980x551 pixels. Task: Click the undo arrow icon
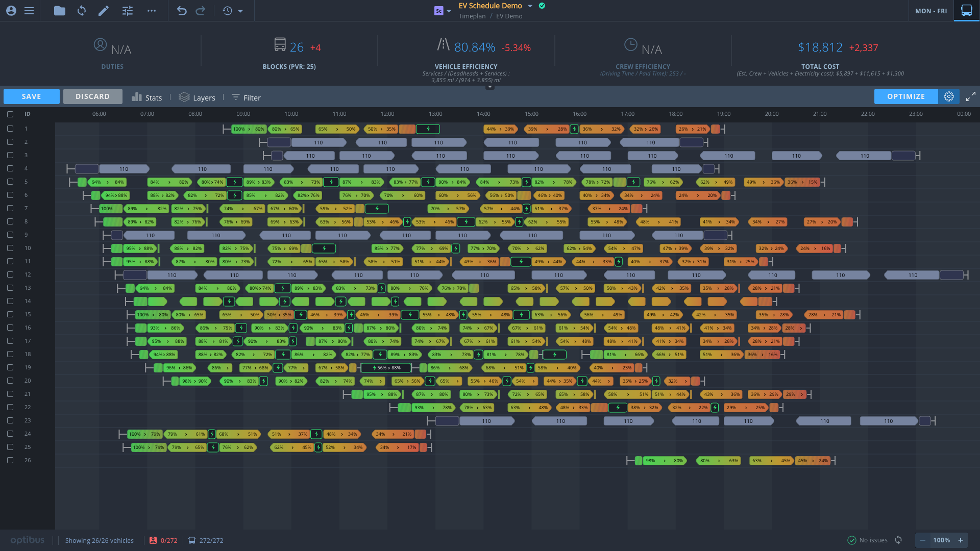182,11
